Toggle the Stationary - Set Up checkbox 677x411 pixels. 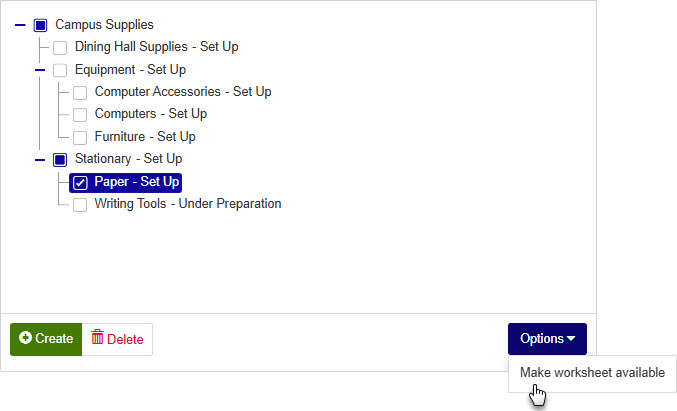click(60, 159)
